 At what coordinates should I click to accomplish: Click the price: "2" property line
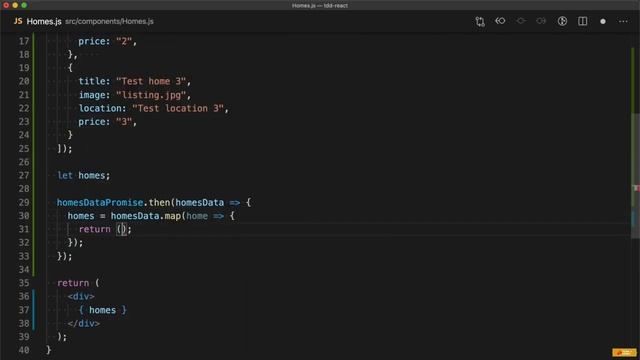107,41
